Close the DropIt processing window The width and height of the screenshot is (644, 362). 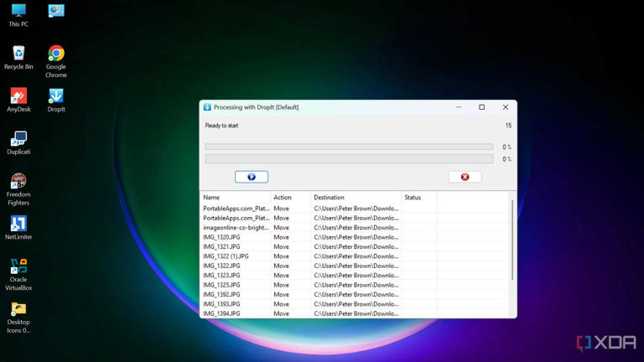(505, 107)
